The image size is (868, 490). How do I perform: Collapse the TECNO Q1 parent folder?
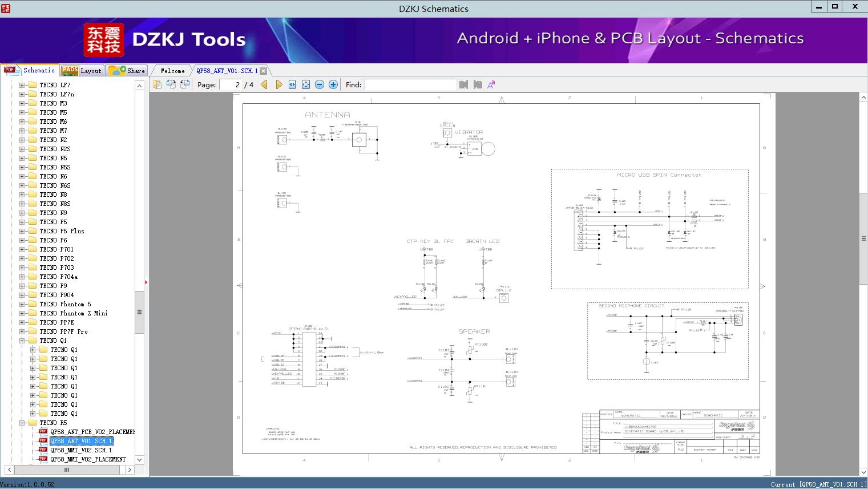point(22,341)
